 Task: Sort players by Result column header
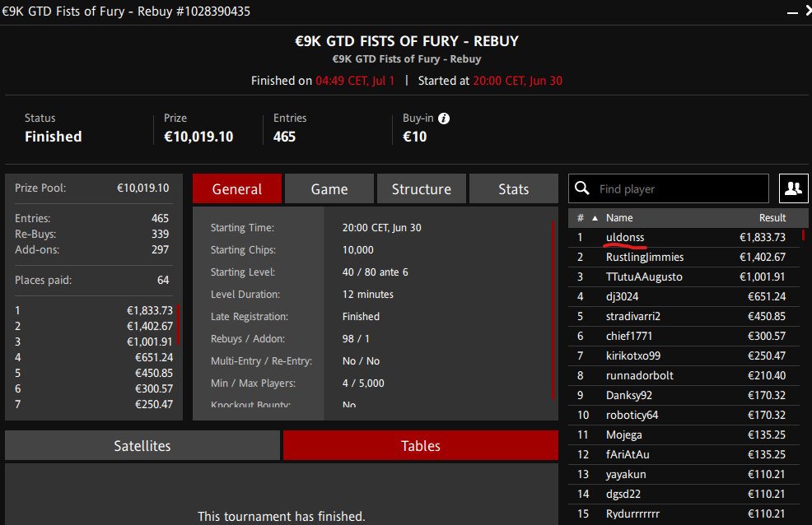(772, 218)
